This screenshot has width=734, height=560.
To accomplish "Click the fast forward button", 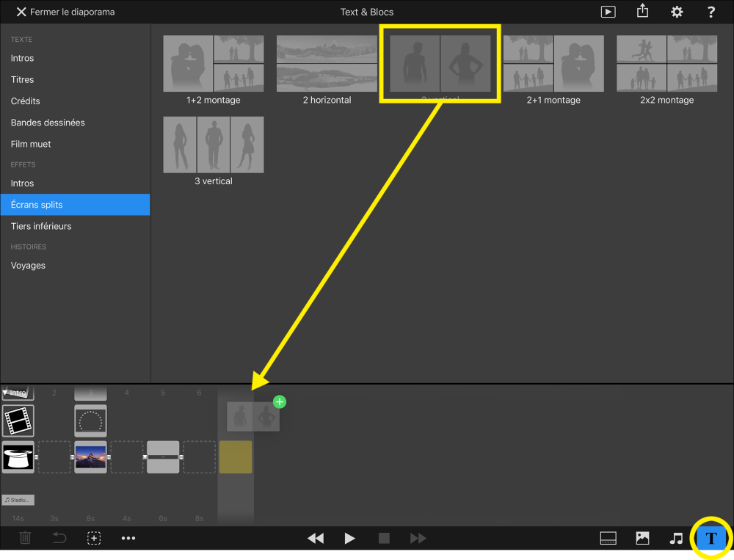I will point(418,539).
